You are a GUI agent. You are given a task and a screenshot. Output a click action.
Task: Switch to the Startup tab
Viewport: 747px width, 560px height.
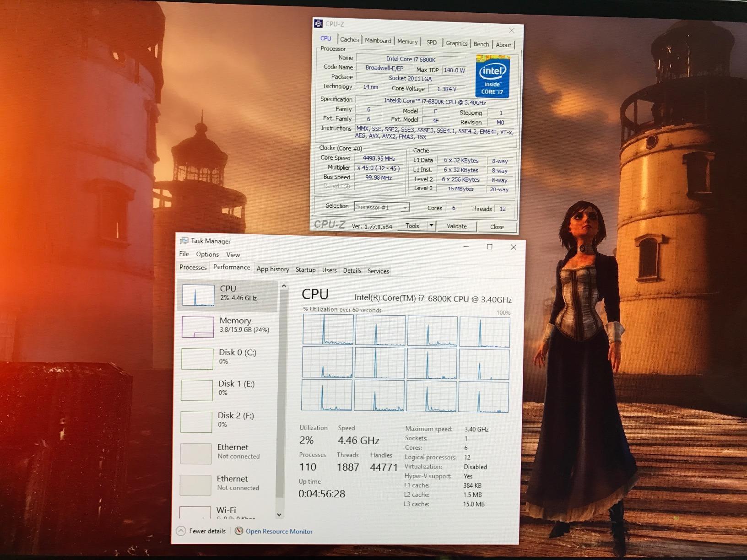click(305, 269)
